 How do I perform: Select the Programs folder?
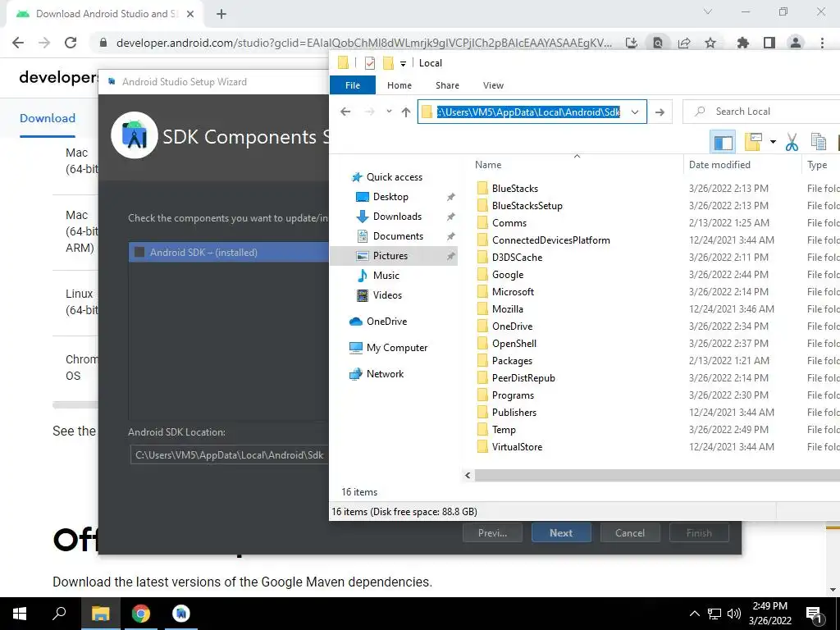(513, 395)
